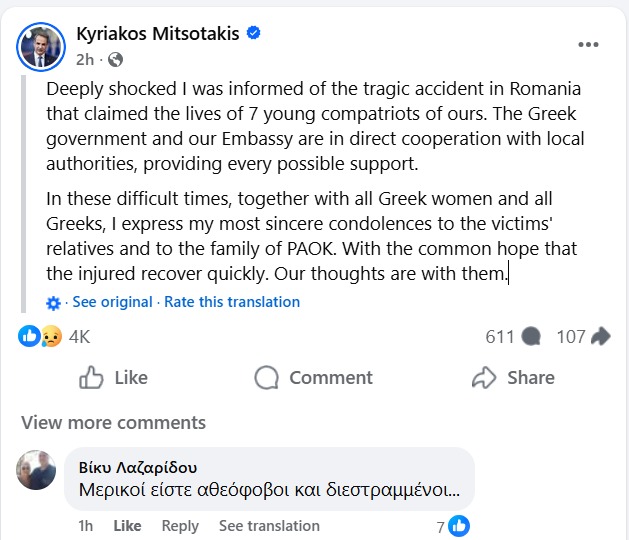629x540 pixels.
Task: Like the post with the Like button
Action: point(113,378)
